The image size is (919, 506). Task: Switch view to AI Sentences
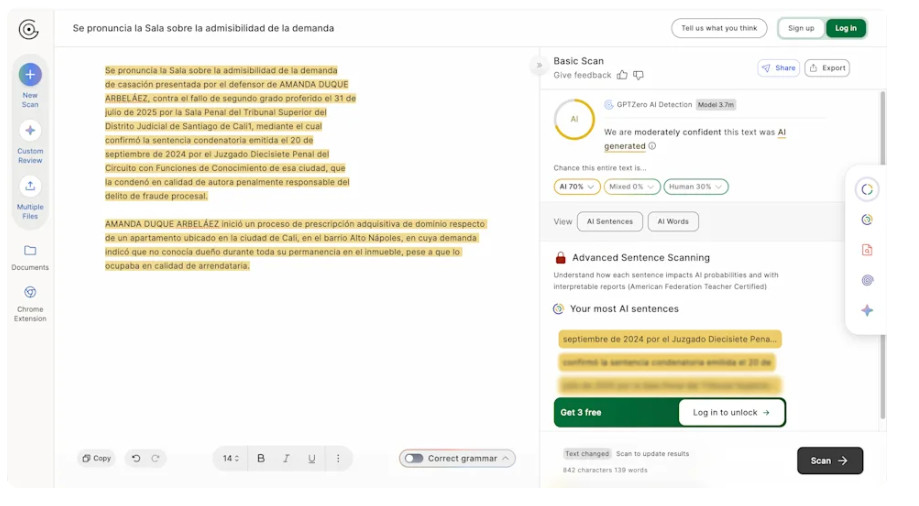click(x=609, y=221)
